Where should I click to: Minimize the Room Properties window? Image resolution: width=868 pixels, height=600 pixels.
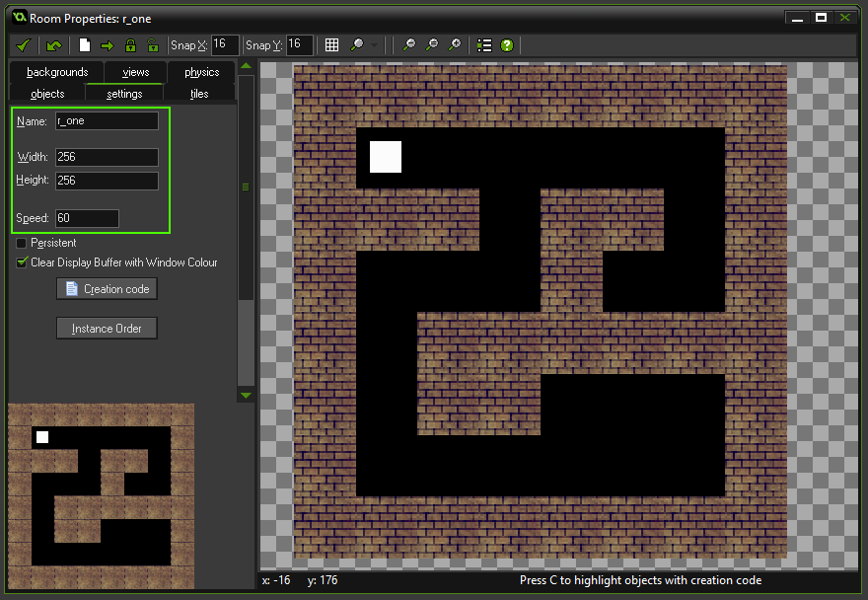coord(797,18)
